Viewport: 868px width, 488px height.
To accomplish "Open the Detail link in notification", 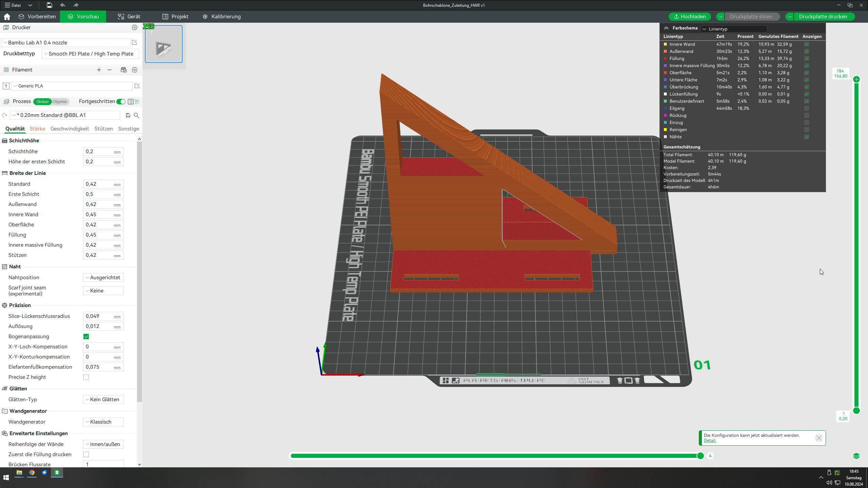I will pyautogui.click(x=710, y=441).
